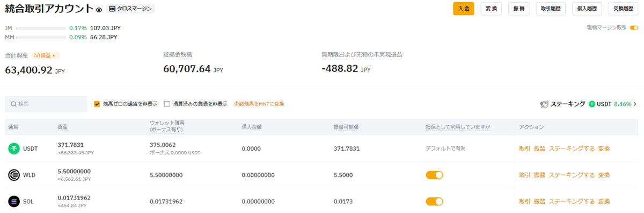Check 清算済みの負債を非表示 checkbox

[x=167, y=104]
